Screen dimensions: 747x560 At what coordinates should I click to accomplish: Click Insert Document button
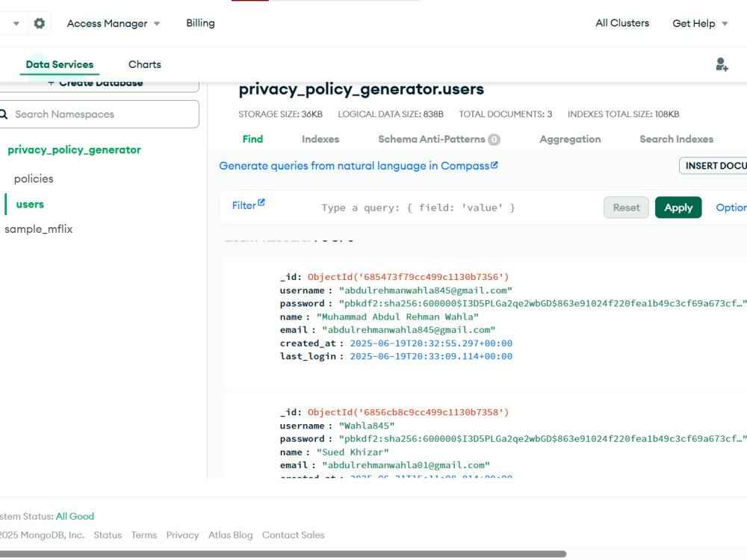(x=713, y=166)
